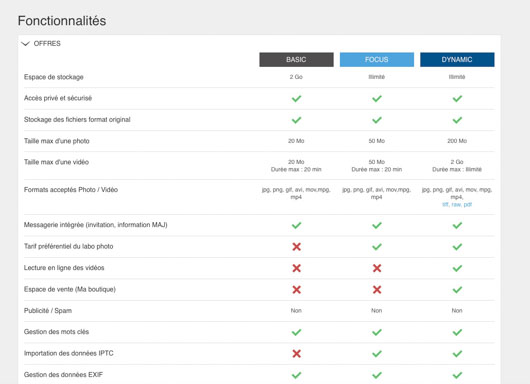Click the 200 Mo DYNAMIC photo size value

point(457,141)
